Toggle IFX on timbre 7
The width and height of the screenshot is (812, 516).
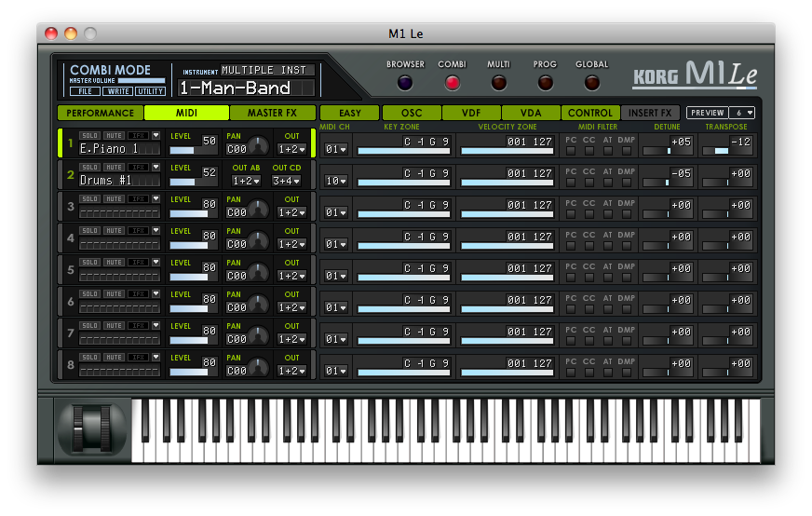pos(138,325)
